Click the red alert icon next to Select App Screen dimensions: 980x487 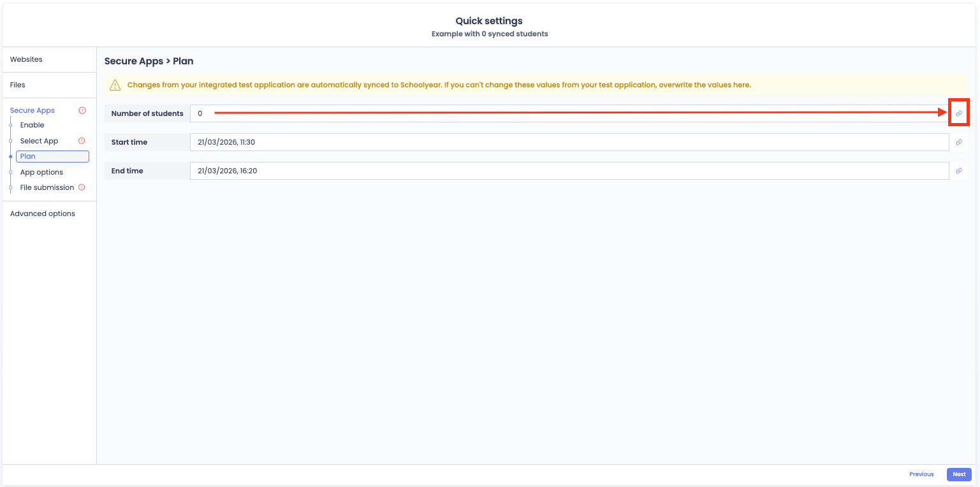82,141
